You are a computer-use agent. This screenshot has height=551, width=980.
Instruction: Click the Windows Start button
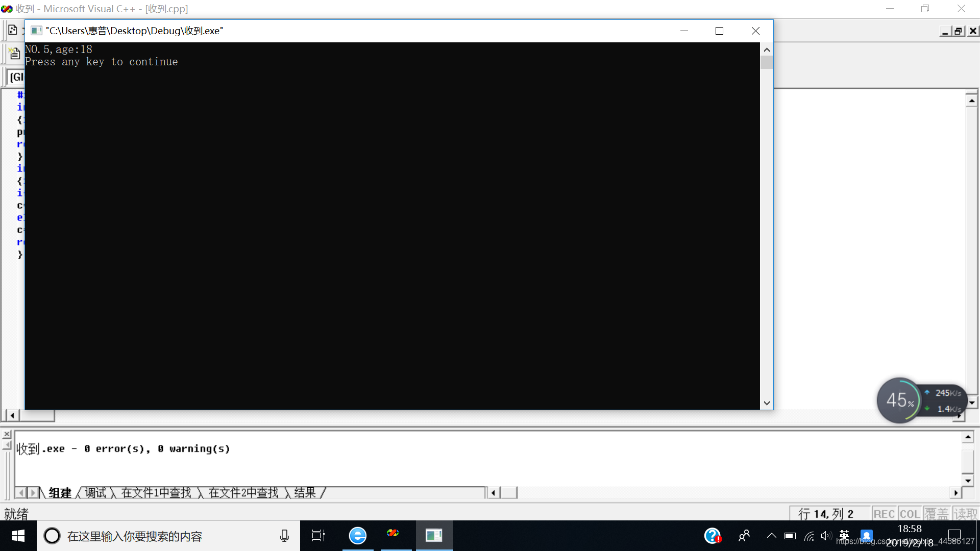click(18, 536)
